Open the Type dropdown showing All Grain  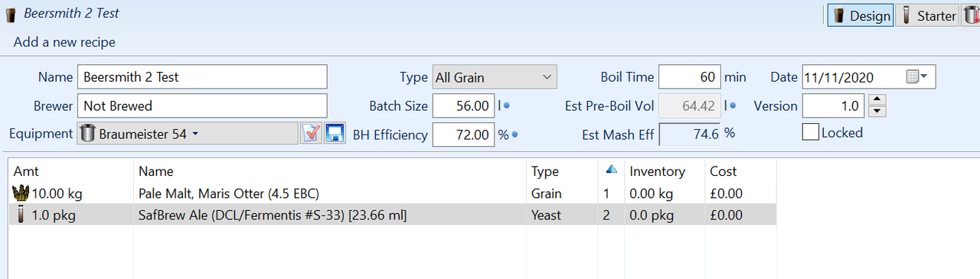(x=495, y=77)
